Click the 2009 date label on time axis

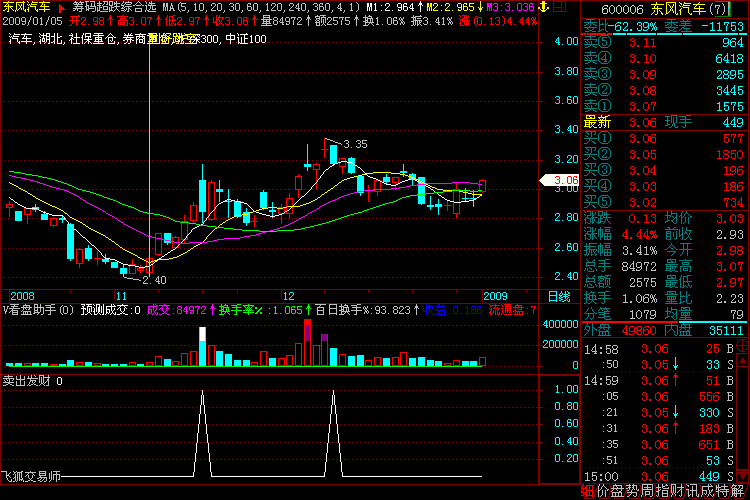click(495, 296)
